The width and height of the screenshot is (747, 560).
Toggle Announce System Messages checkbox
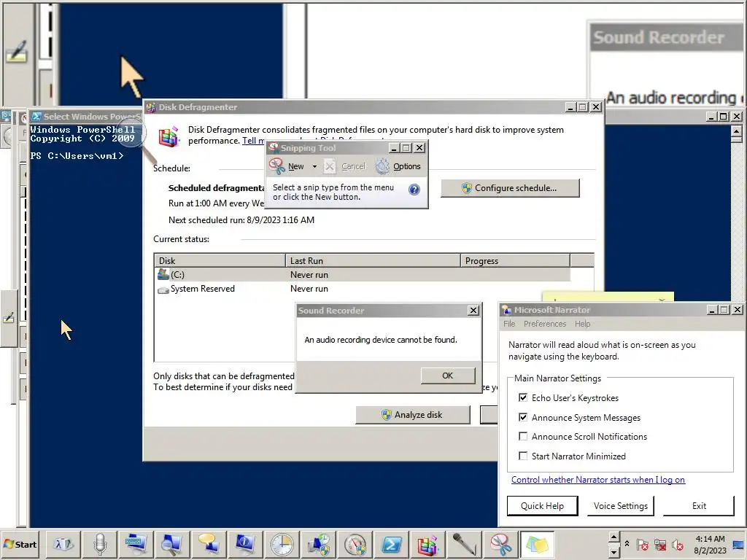523,417
